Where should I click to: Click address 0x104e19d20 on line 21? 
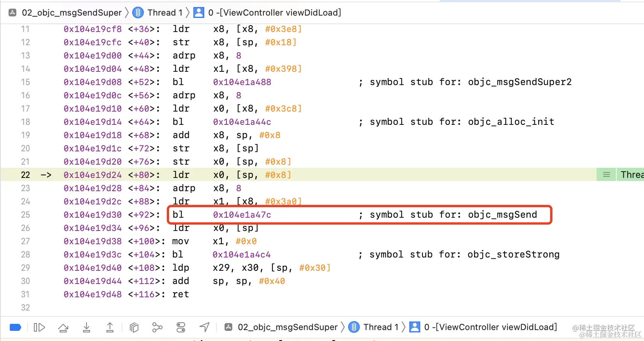click(93, 162)
